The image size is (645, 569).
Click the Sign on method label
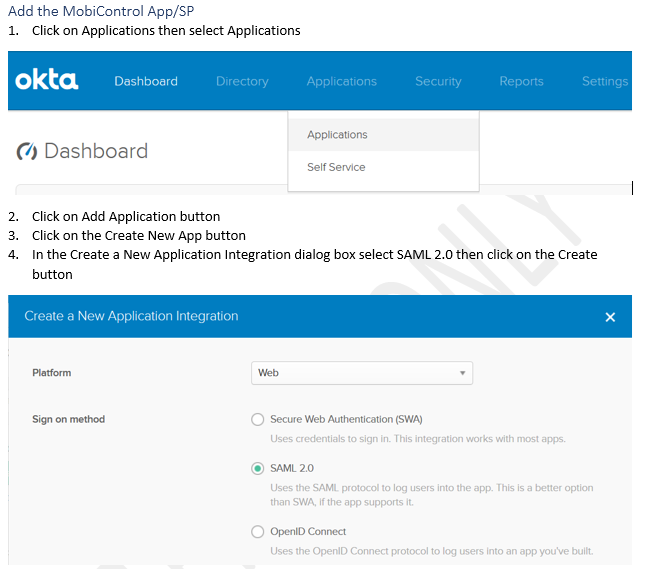coord(68,419)
